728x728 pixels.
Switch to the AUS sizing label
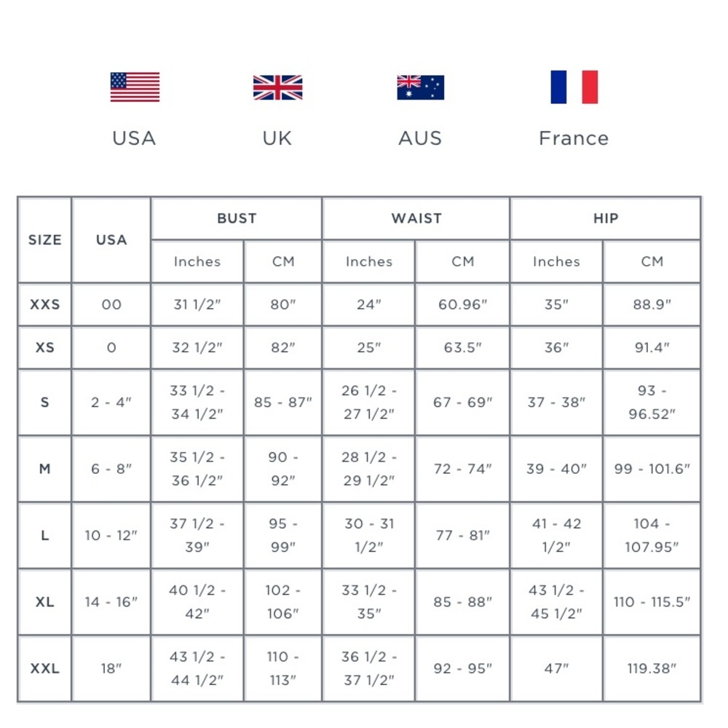(x=420, y=138)
